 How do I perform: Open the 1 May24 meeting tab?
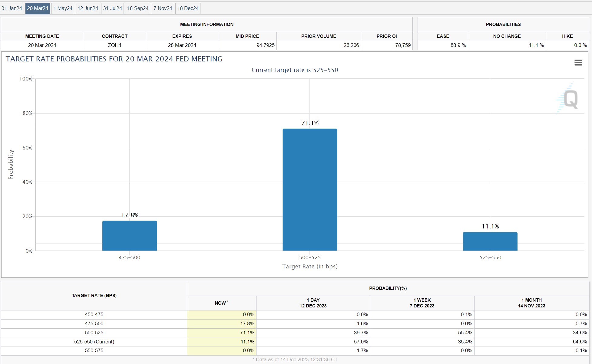pos(63,8)
